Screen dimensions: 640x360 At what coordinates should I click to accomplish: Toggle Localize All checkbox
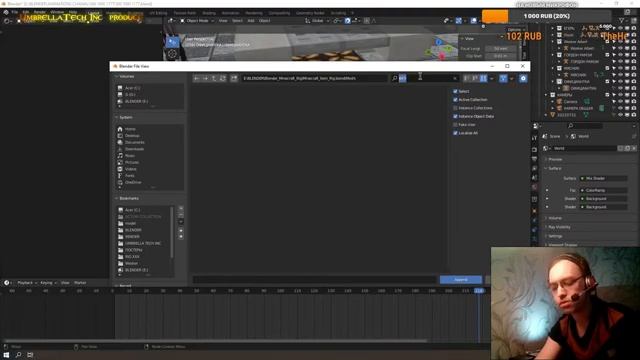click(x=455, y=133)
